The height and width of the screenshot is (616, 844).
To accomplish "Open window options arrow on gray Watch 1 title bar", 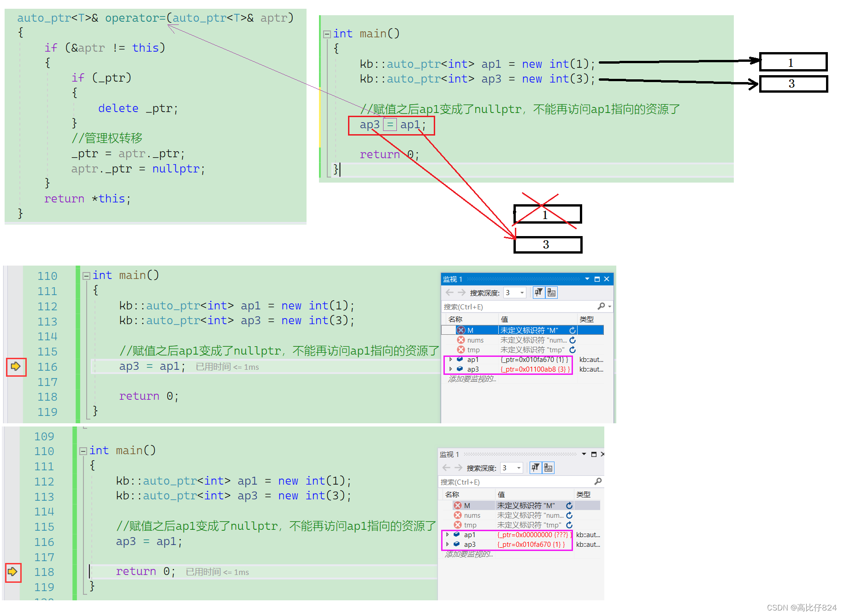I will [x=584, y=454].
